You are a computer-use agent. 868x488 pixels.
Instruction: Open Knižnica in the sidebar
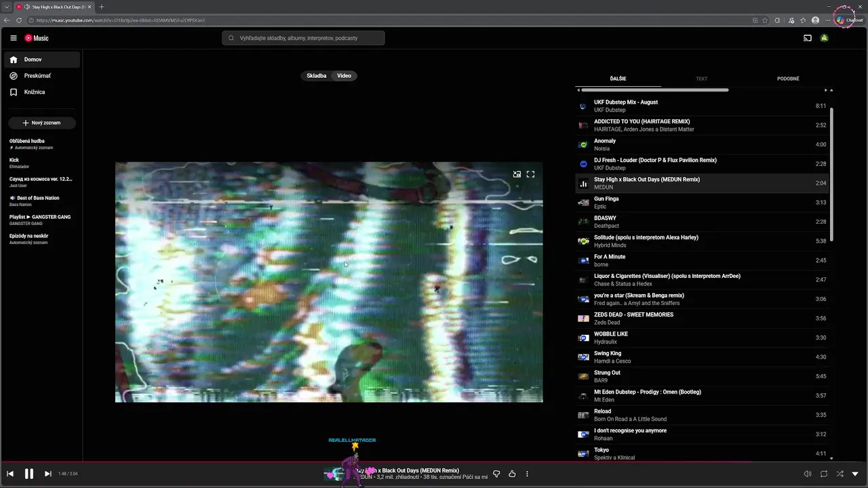[x=42, y=92]
